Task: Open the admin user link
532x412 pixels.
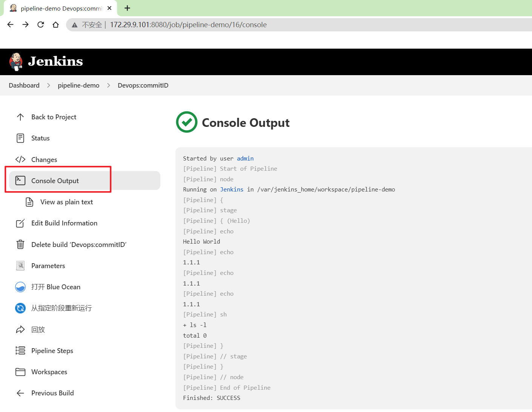Action: click(x=245, y=159)
